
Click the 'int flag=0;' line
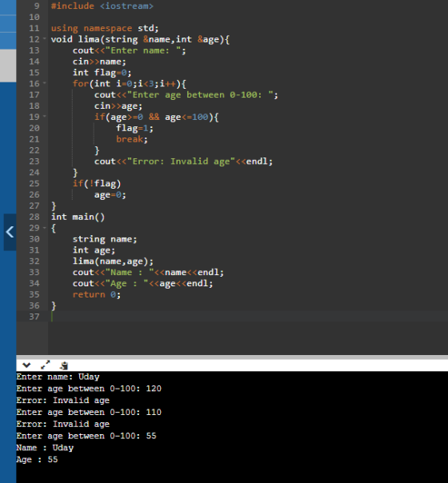[102, 73]
